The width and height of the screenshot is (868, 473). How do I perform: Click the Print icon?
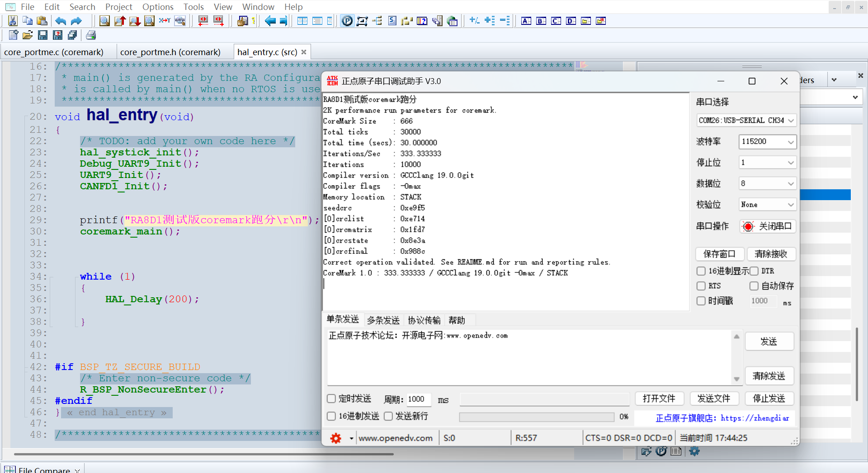coord(91,35)
